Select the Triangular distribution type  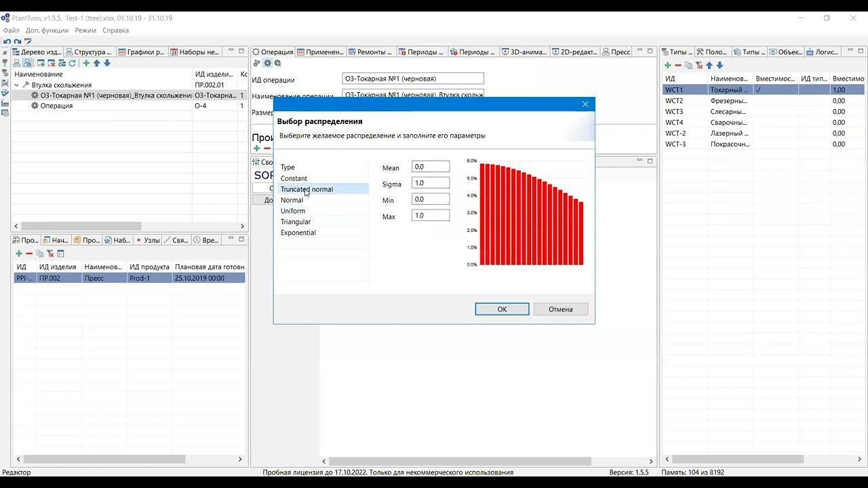[296, 222]
